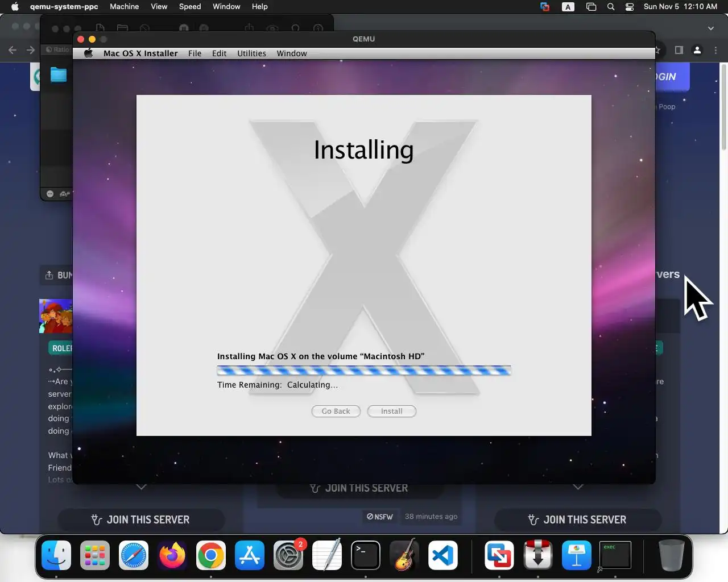Viewport: 728px width, 582px height.
Task: Open the input source A menu bar icon
Action: (x=568, y=7)
